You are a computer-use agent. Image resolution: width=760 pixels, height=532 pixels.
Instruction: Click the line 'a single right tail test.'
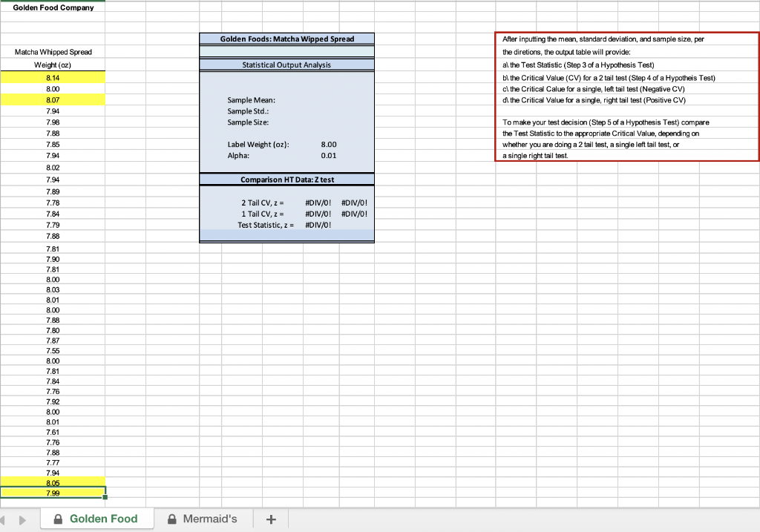(x=535, y=156)
